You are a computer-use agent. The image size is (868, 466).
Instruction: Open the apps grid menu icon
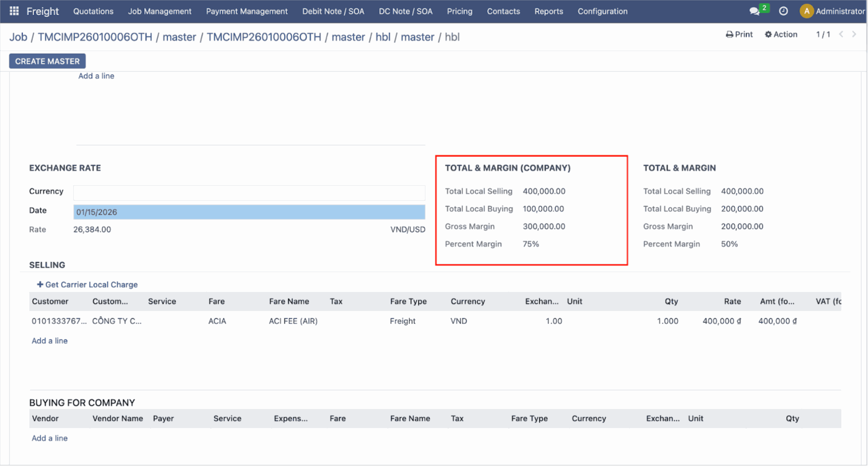[14, 11]
